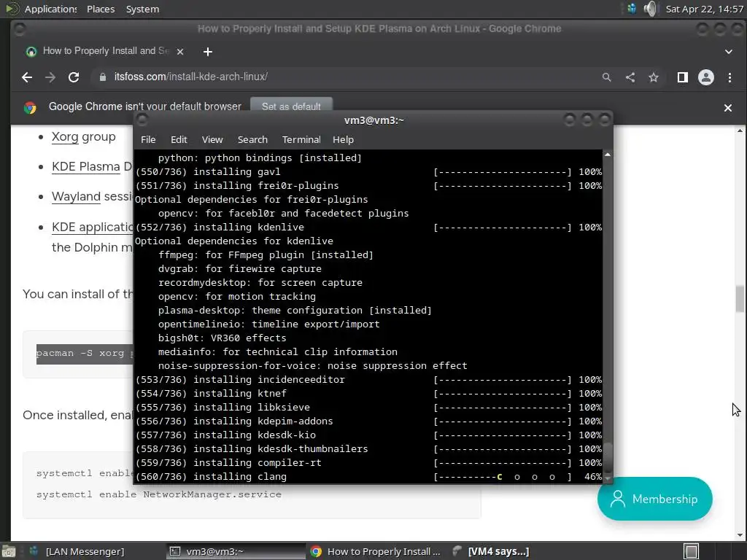The width and height of the screenshot is (747, 560).
Task: Open the Places panel menu
Action: coord(101,9)
